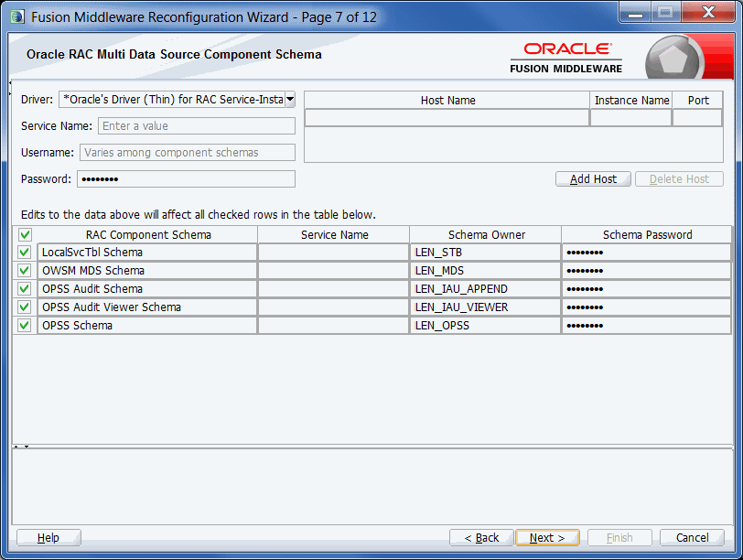743x560 pixels.
Task: Click the Service Name input field
Action: pos(197,126)
